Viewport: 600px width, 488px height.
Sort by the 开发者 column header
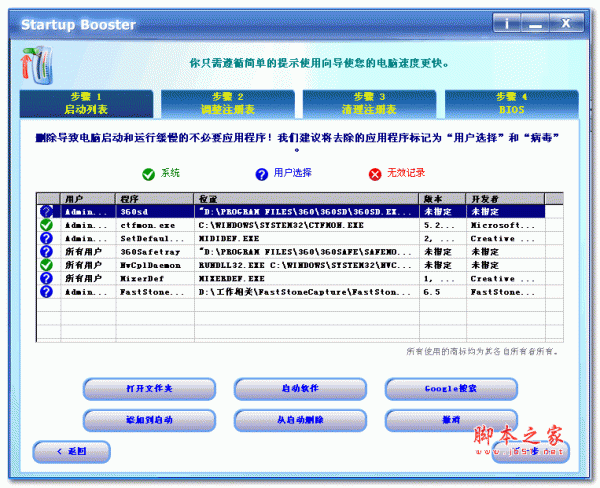point(505,199)
